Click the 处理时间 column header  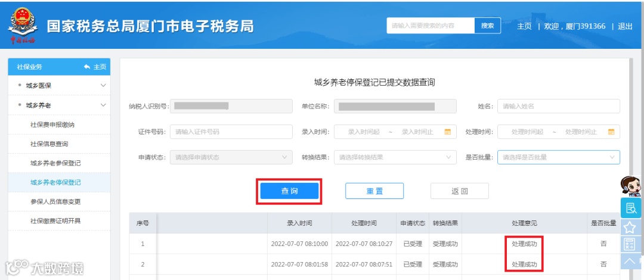pyautogui.click(x=364, y=223)
